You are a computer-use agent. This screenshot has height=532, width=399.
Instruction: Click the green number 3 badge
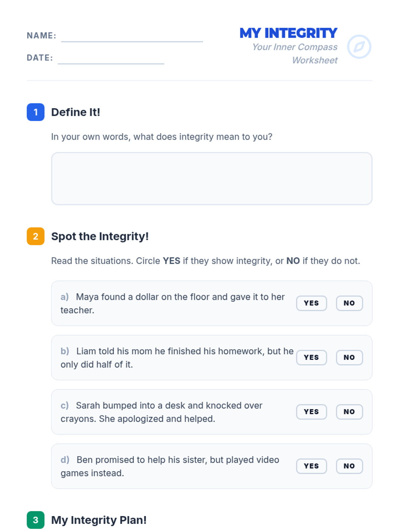(x=36, y=520)
